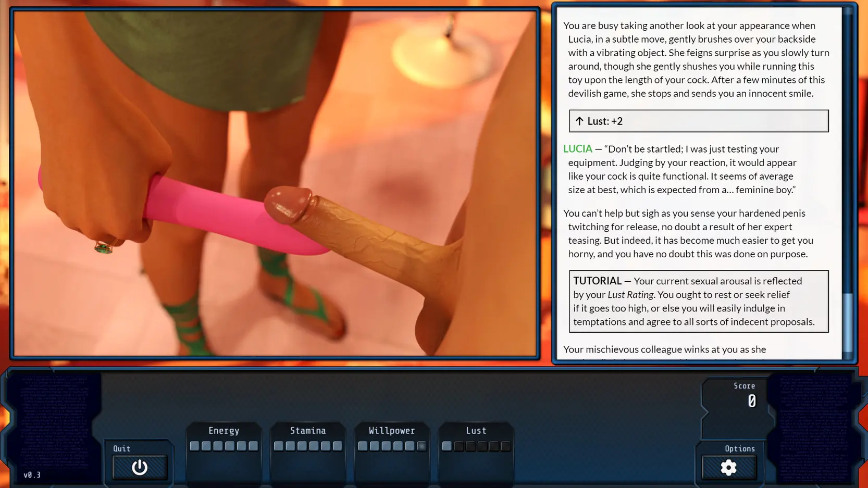This screenshot has height=488, width=868.
Task: Click the last Willpower meter block
Action: [421, 446]
